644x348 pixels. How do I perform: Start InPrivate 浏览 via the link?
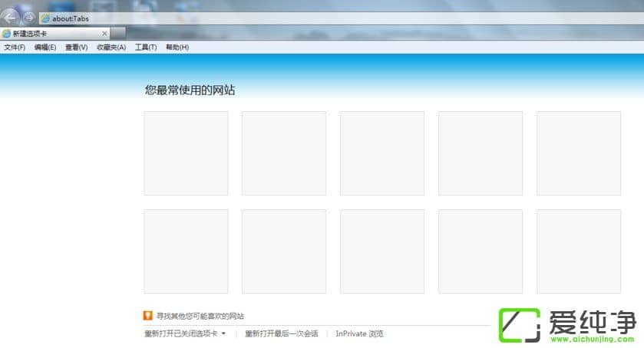coord(359,333)
